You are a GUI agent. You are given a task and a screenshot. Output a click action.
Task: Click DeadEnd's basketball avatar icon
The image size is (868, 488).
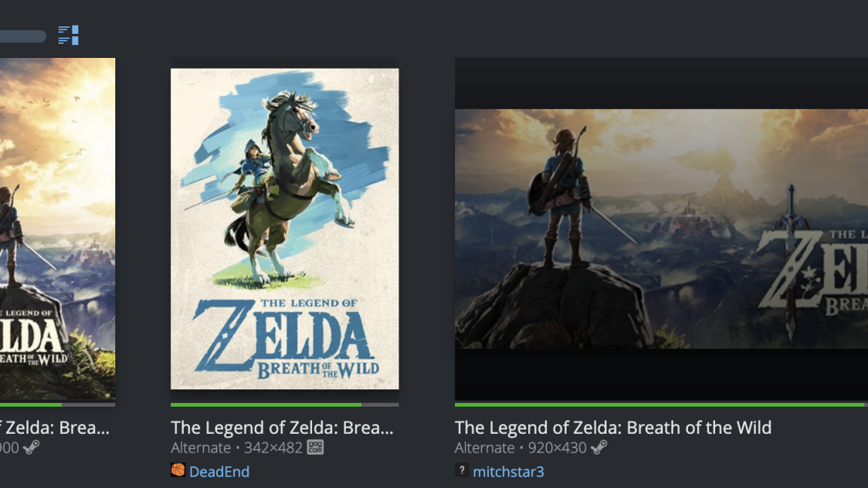click(x=176, y=471)
